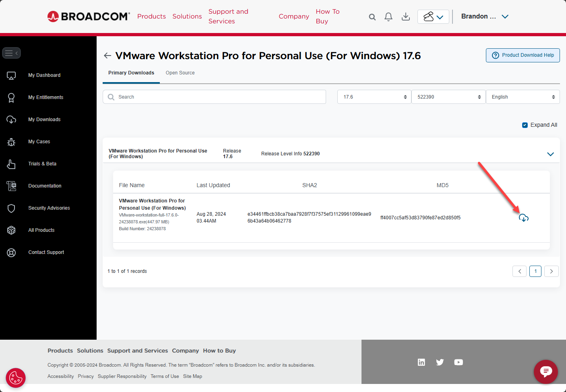Open the 17.6 version dropdown
This screenshot has width=566, height=392.
374,97
